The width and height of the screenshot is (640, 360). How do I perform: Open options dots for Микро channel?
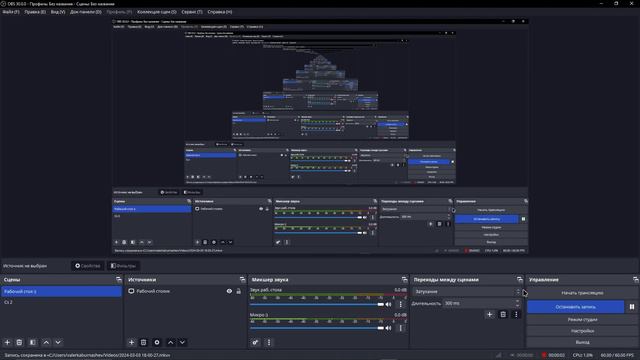tap(400, 328)
